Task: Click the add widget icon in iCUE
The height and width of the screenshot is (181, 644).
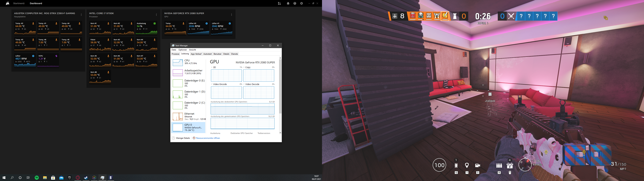Action: click(x=279, y=4)
